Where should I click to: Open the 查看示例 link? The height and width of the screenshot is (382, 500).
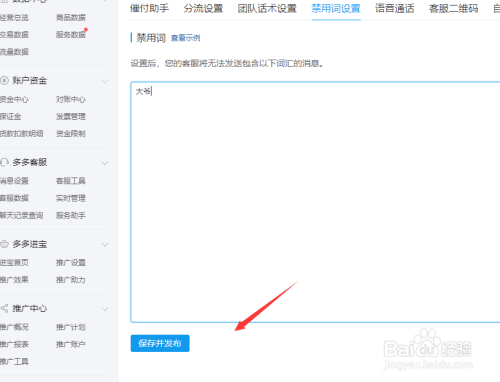[185, 38]
